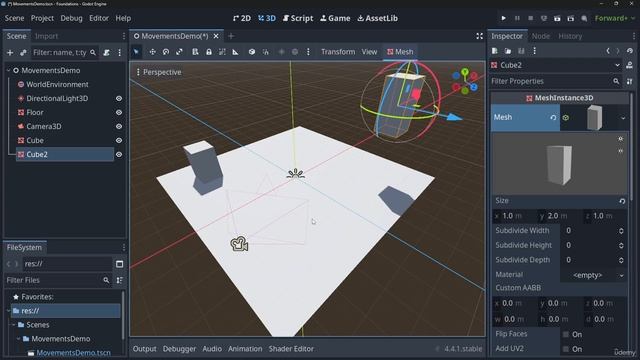The width and height of the screenshot is (640, 360).
Task: Revert Size property reset arrow
Action: pos(622,201)
